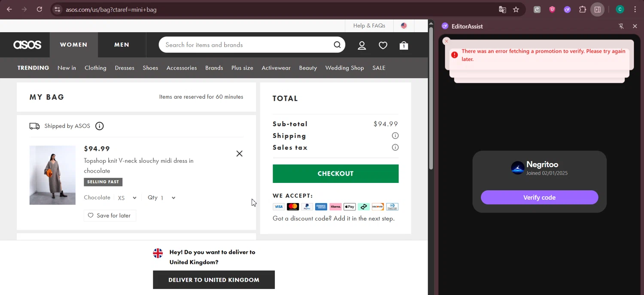Click DELIVER TO UNITED KINGDOM button
Viewport: 644px width, 295px height.
214,280
